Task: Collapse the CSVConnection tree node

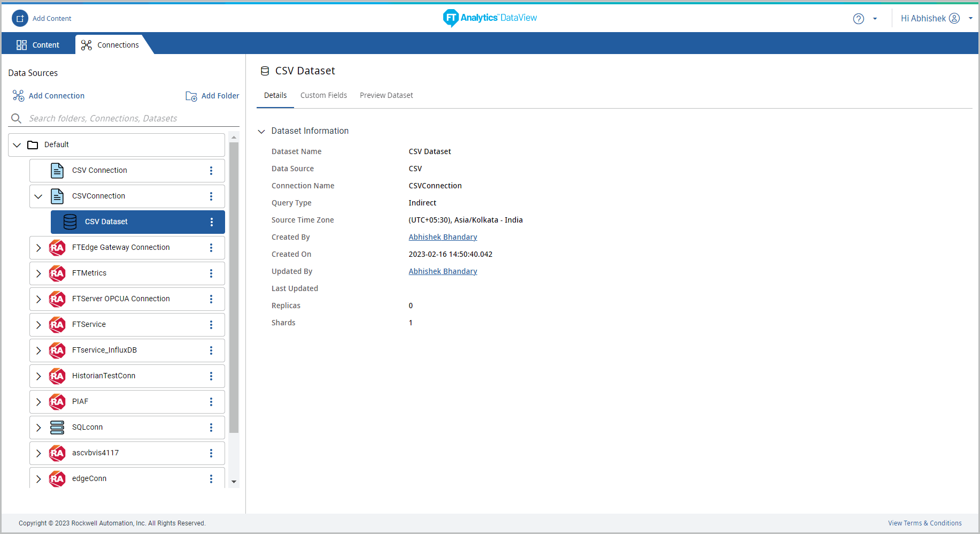Action: 38,196
